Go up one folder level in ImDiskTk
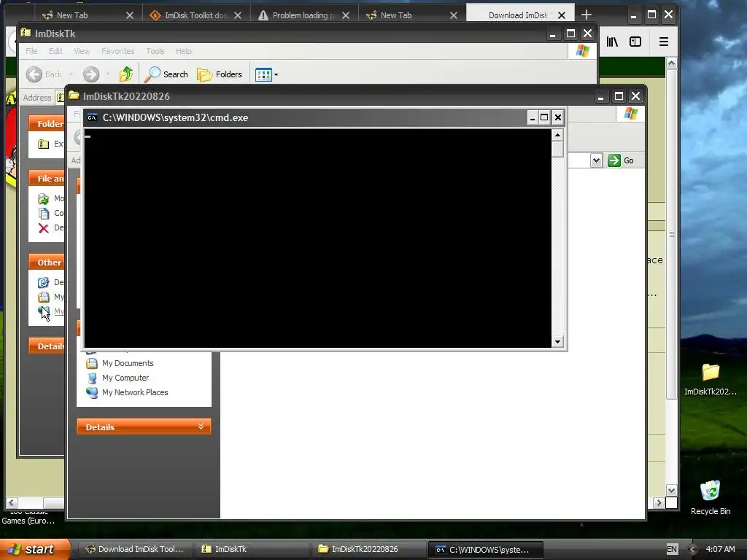This screenshot has width=747, height=560. tap(126, 74)
